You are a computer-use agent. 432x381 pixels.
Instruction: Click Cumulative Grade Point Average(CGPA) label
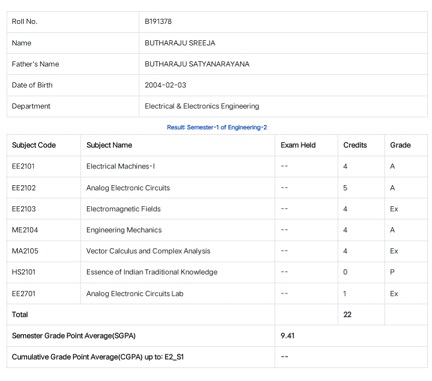pyautogui.click(x=98, y=357)
